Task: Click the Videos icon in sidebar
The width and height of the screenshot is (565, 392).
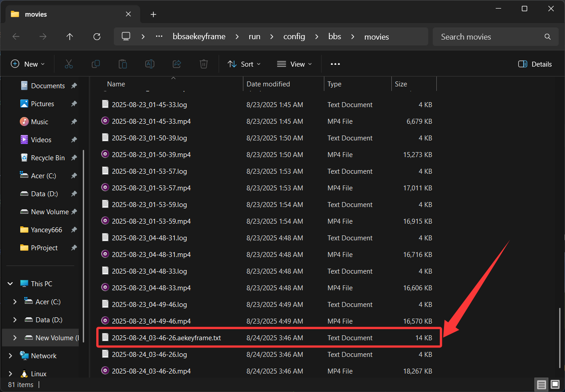Action: (x=24, y=140)
